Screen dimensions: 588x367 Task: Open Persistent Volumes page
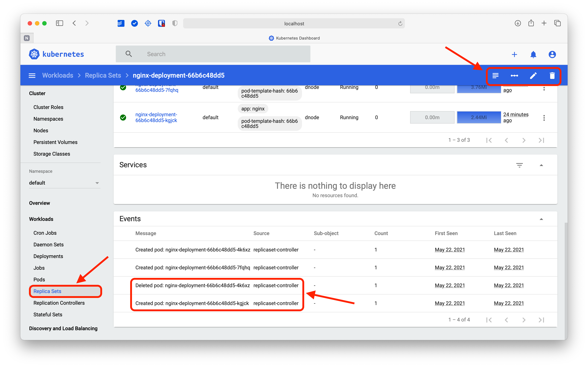pyautogui.click(x=55, y=142)
